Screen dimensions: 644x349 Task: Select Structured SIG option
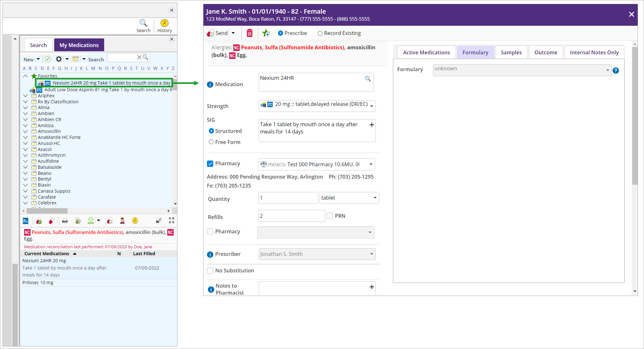[x=211, y=131]
